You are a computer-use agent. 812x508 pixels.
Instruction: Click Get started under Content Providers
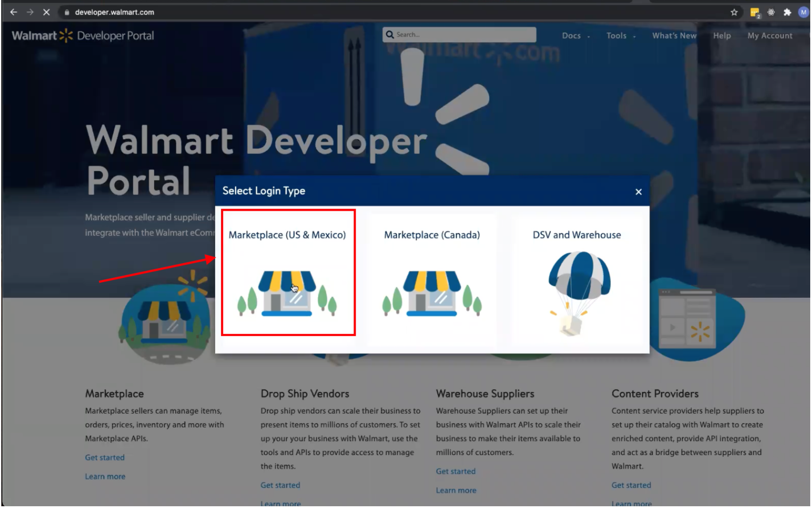click(631, 485)
